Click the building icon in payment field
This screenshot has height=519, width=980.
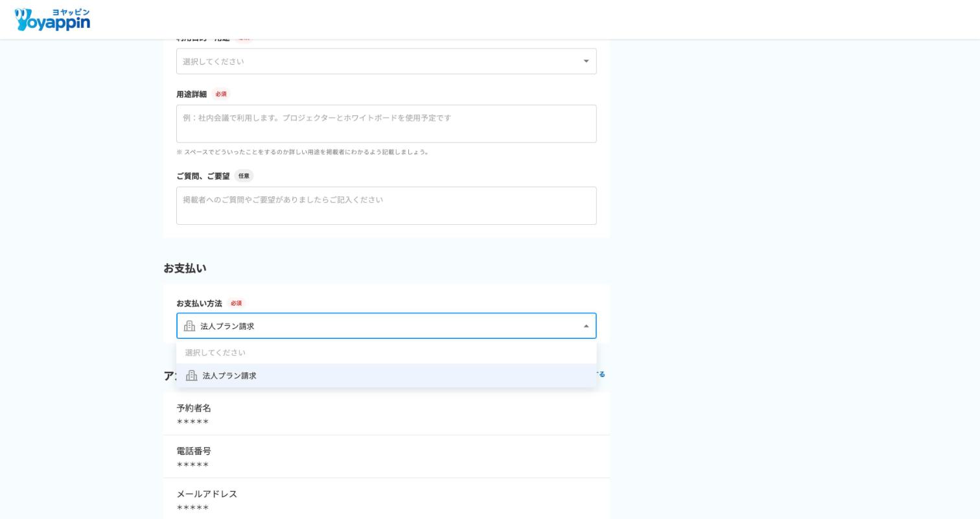pos(189,326)
